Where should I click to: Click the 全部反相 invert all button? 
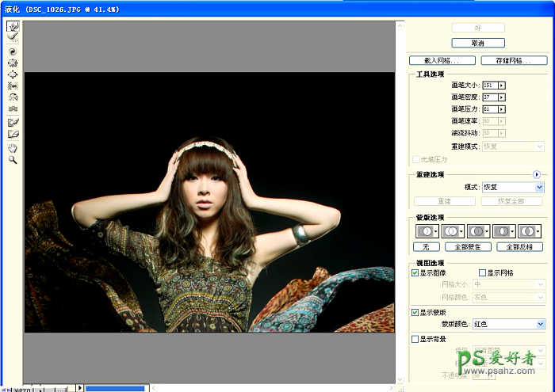tap(519, 246)
